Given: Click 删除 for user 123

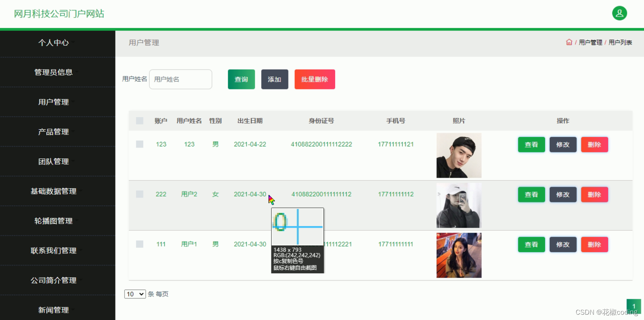Looking at the screenshot, I should coord(594,144).
